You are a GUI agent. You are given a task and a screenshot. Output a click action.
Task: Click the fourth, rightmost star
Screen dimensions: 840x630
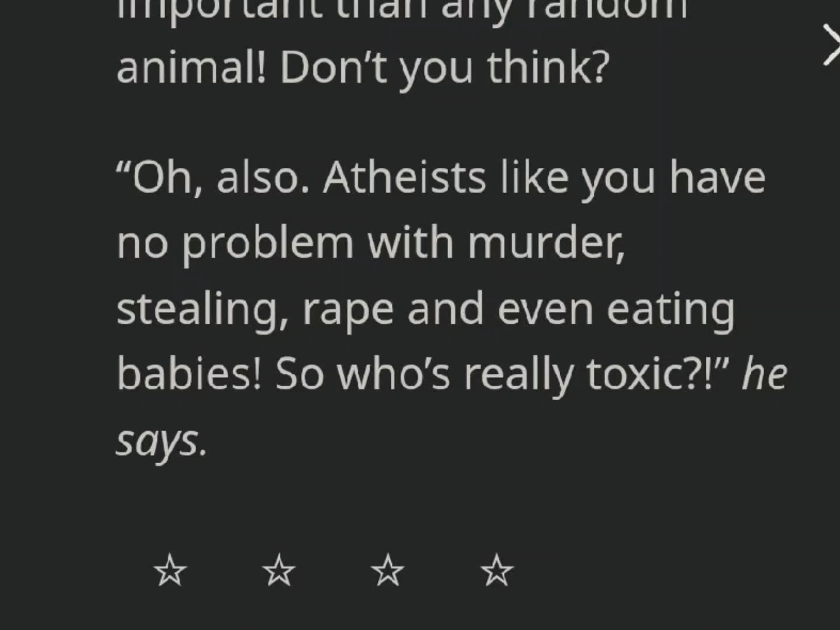[497, 570]
